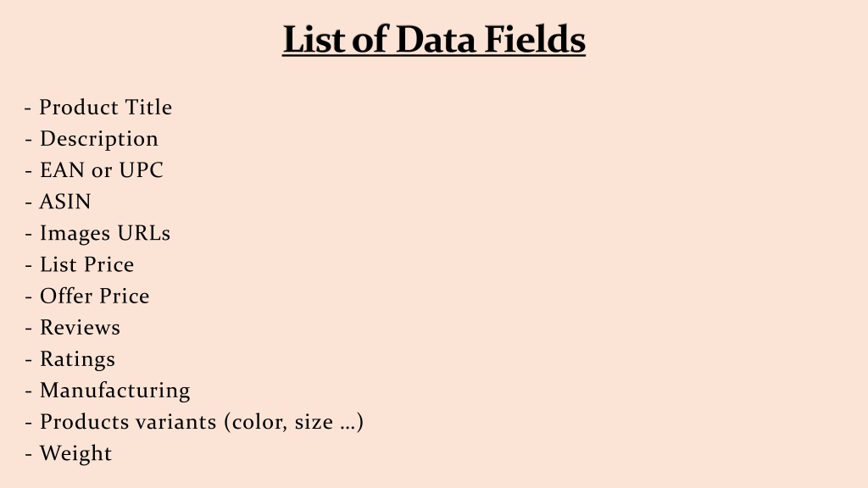Screen dimensions: 868x488
Task: Click the word UPC
Action: pyautogui.click(x=142, y=170)
